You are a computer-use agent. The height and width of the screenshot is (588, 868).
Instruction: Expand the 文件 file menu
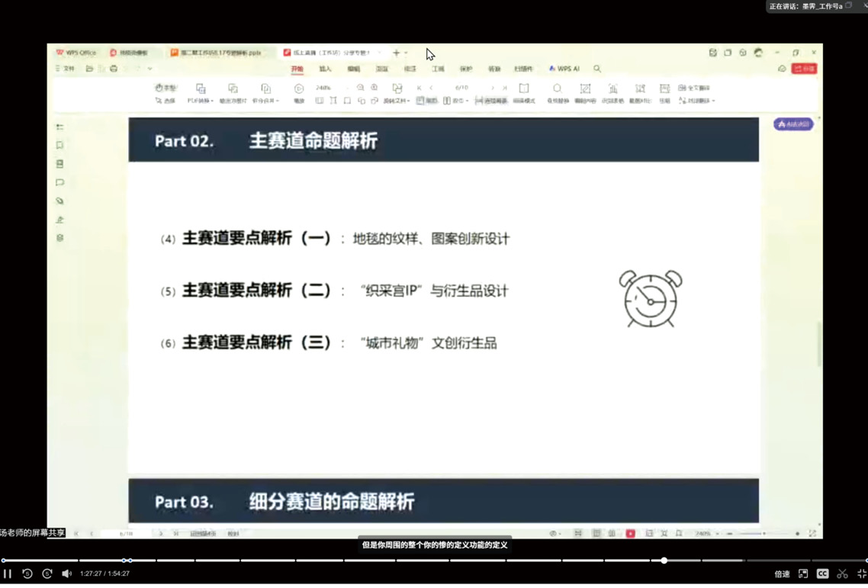coord(66,69)
